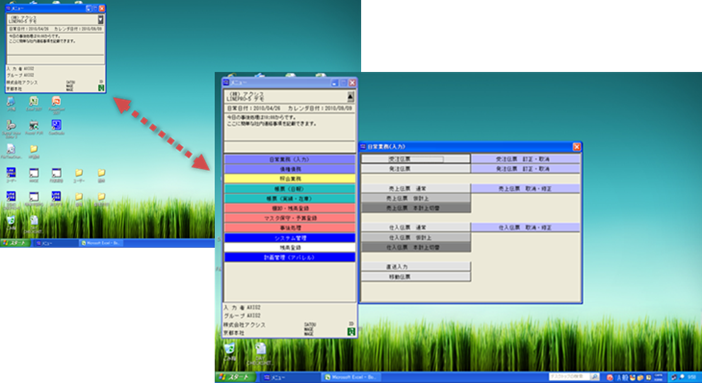
Task: Open 日常業務（入力） in the main menu
Action: coord(290,159)
